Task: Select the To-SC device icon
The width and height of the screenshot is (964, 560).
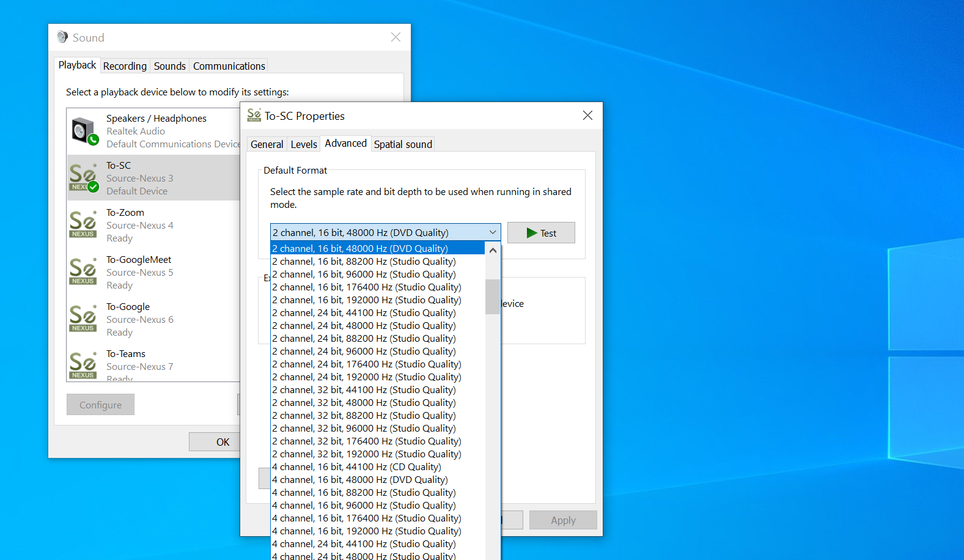Action: click(x=84, y=178)
